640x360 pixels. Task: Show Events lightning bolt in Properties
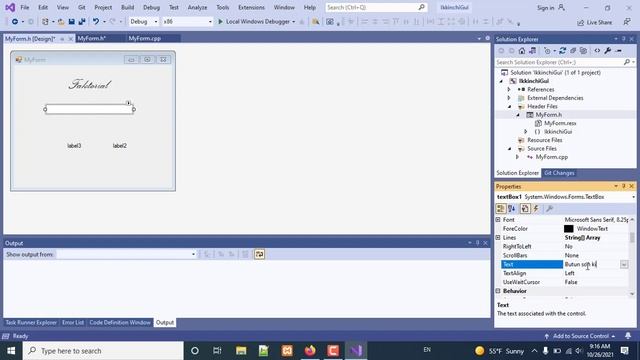[536, 209]
